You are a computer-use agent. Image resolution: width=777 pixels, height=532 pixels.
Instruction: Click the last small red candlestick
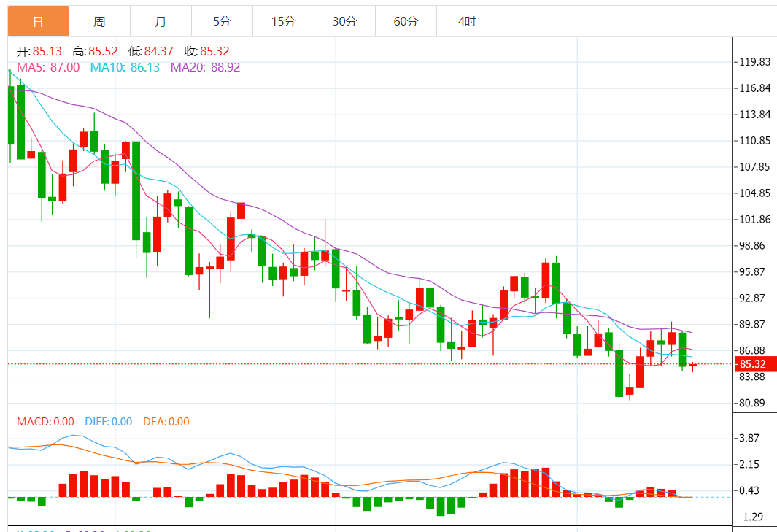tap(693, 366)
